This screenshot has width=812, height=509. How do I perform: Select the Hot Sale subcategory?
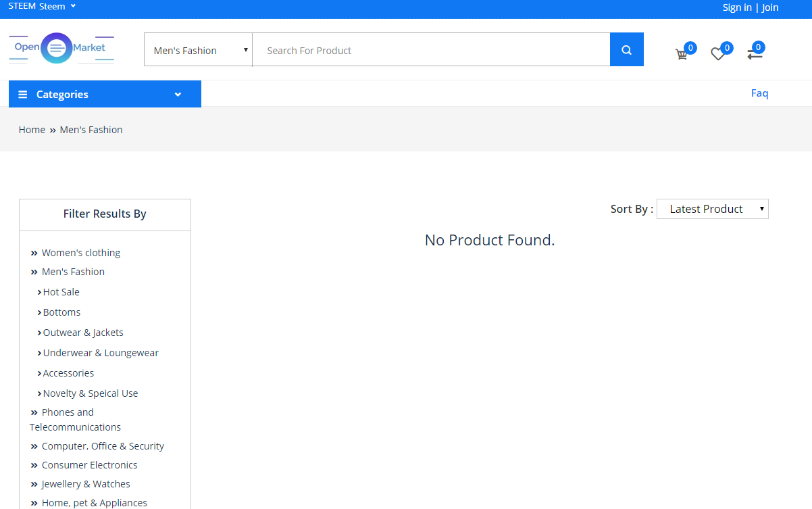click(x=61, y=292)
